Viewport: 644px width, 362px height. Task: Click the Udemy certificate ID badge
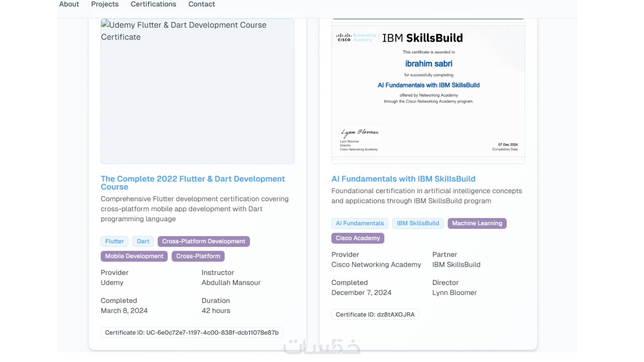coord(192,333)
